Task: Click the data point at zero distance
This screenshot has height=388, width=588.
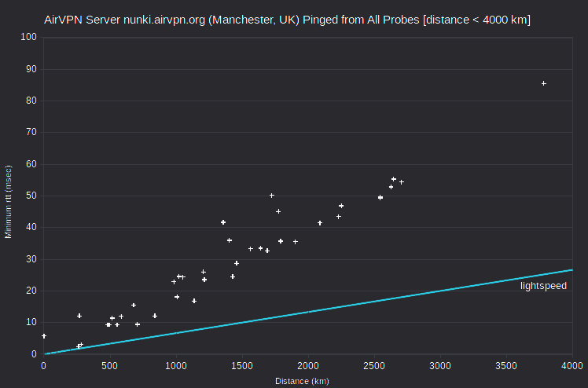Action: [x=44, y=336]
